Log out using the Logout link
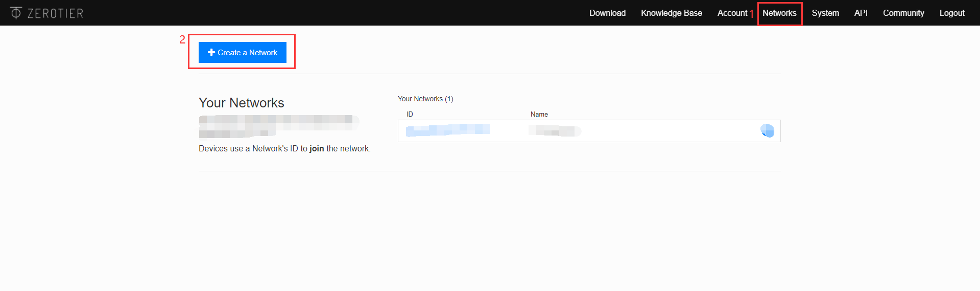 point(952,13)
